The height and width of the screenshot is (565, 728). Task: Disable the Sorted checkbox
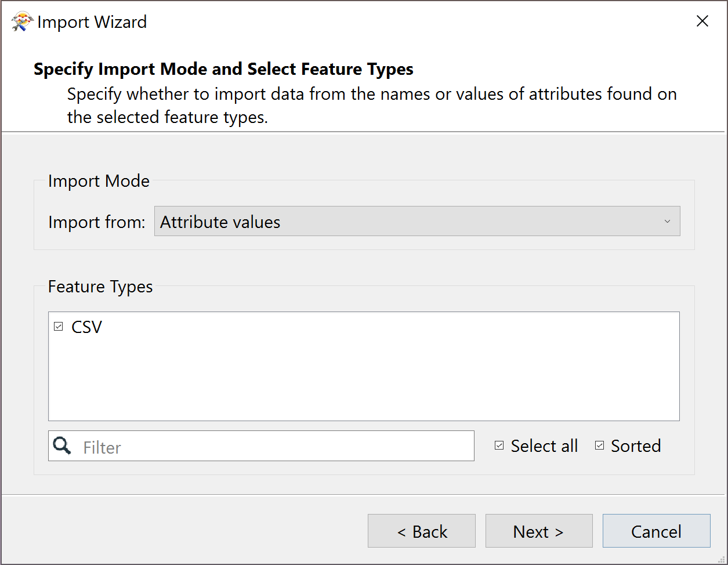pyautogui.click(x=599, y=446)
